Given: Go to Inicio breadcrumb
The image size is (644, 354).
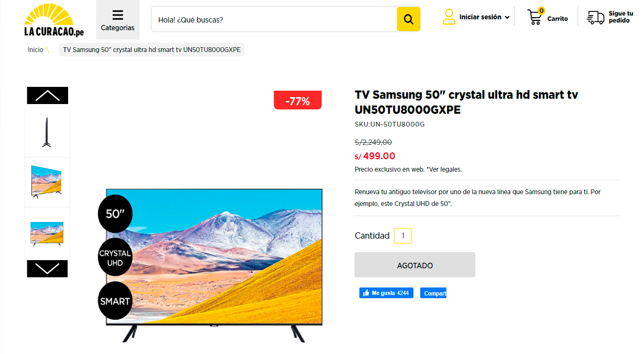Looking at the screenshot, I should click(35, 50).
